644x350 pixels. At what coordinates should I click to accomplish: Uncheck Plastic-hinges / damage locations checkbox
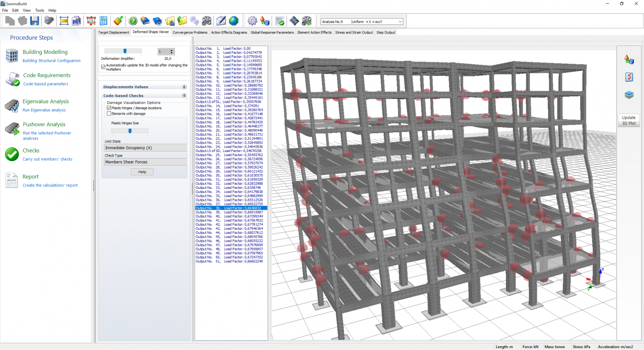coord(109,108)
